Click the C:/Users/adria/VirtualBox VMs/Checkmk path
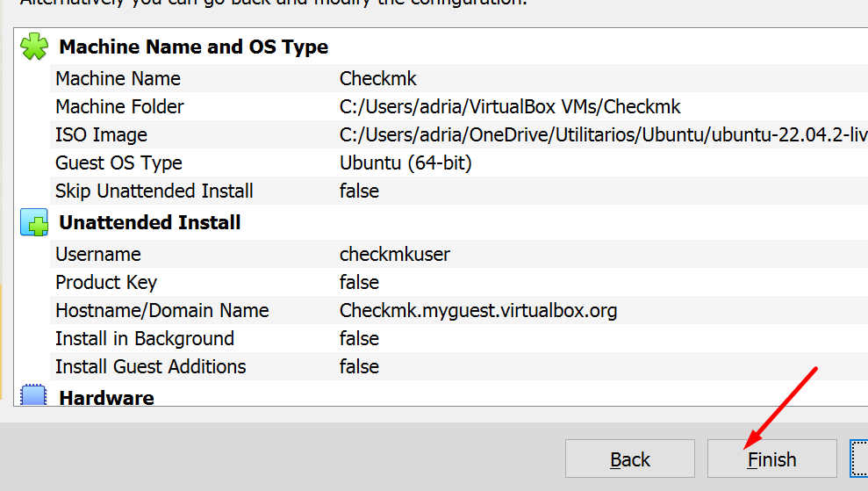This screenshot has height=491, width=868. (510, 106)
